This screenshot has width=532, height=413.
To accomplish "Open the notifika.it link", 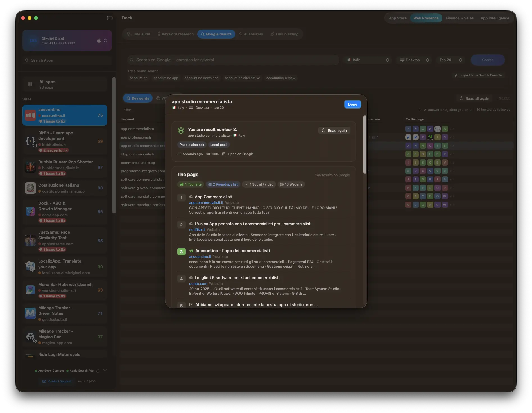I will (x=197, y=229).
